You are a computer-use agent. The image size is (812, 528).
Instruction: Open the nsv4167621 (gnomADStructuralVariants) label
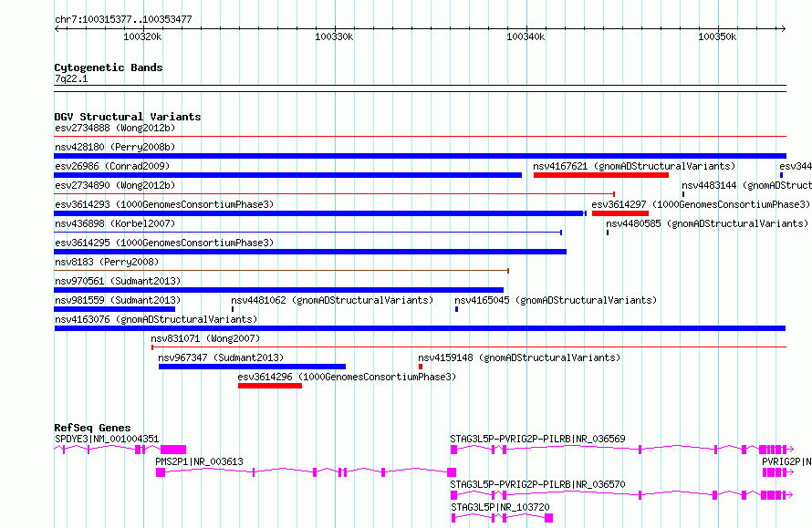[x=634, y=166]
